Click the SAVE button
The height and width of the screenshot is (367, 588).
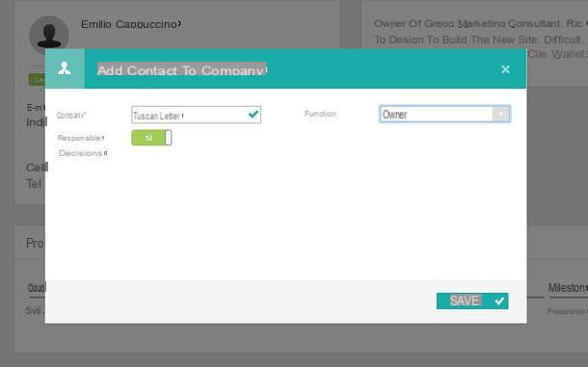(472, 301)
